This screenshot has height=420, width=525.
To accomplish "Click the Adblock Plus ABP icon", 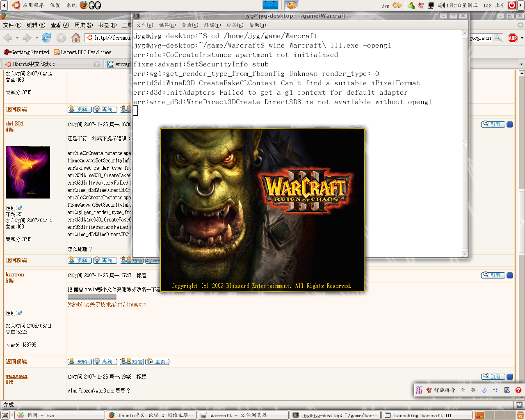I will (513, 38).
